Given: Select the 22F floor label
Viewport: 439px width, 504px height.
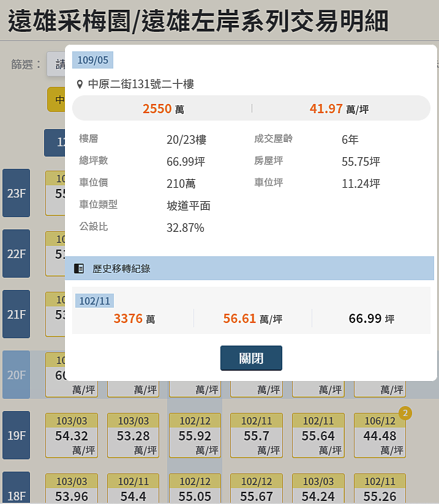Looking at the screenshot, I should click(16, 254).
